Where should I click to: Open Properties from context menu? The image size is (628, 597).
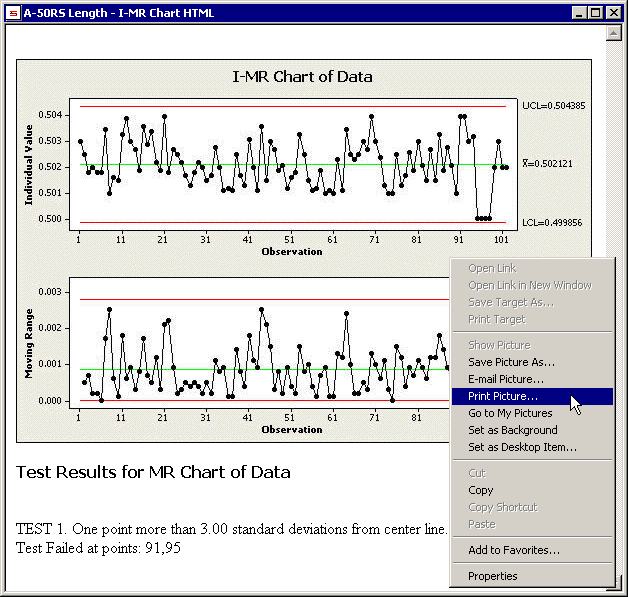[x=493, y=576]
